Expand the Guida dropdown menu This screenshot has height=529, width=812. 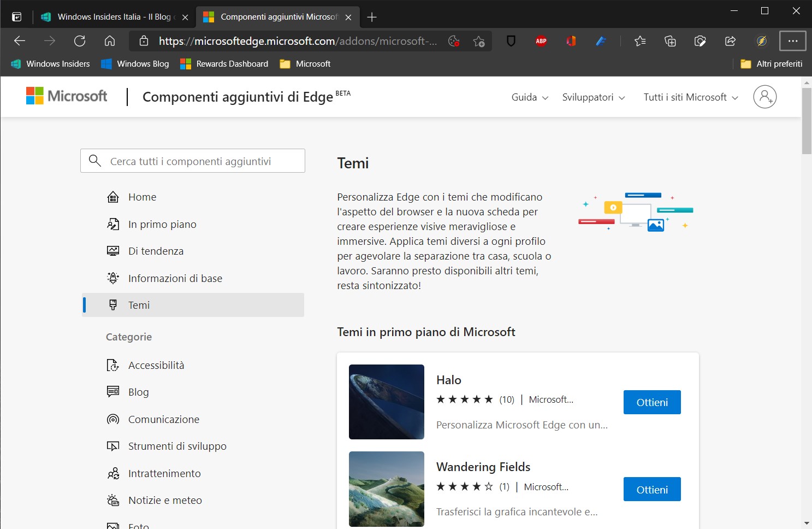530,97
